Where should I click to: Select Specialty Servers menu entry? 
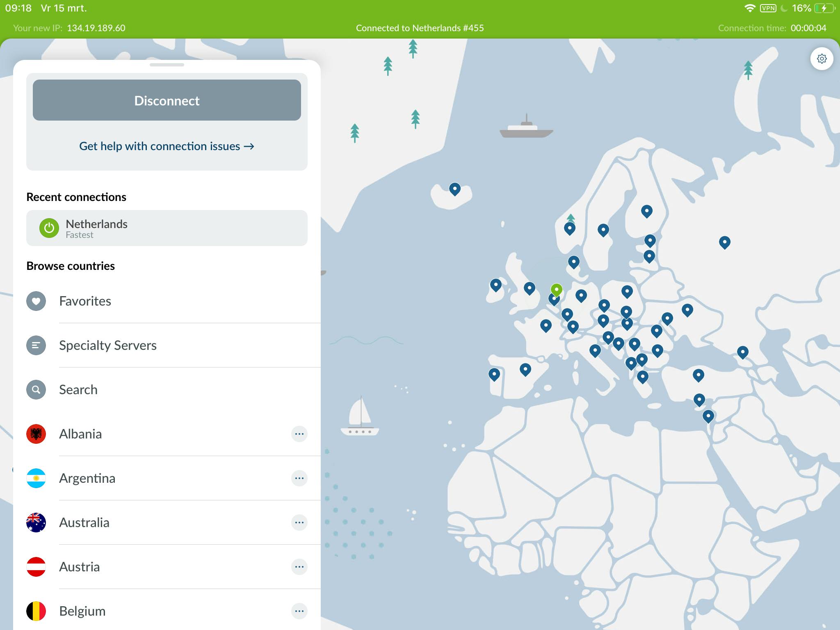[x=108, y=345]
